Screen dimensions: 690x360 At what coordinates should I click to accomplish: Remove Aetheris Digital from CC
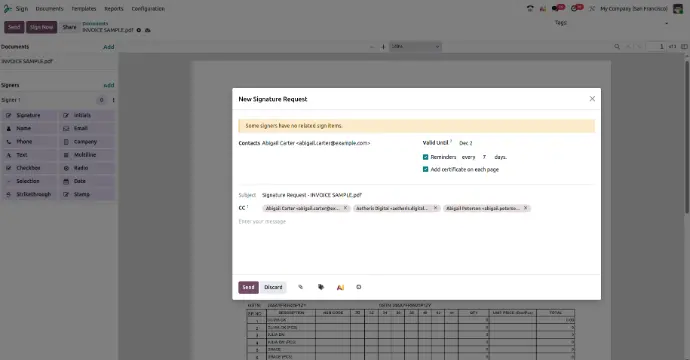tap(435, 208)
